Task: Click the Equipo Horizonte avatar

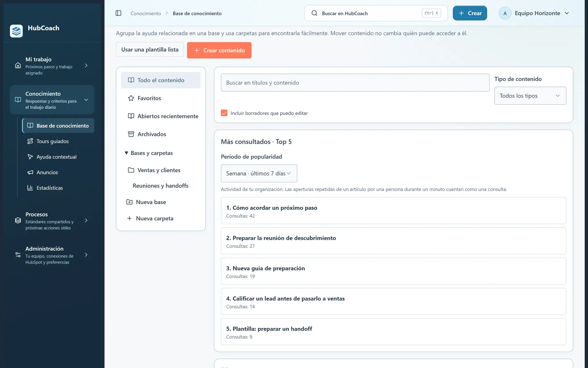Action: point(505,13)
